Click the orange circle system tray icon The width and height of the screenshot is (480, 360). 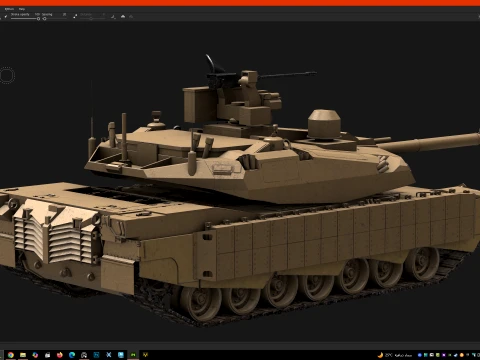[462, 355]
